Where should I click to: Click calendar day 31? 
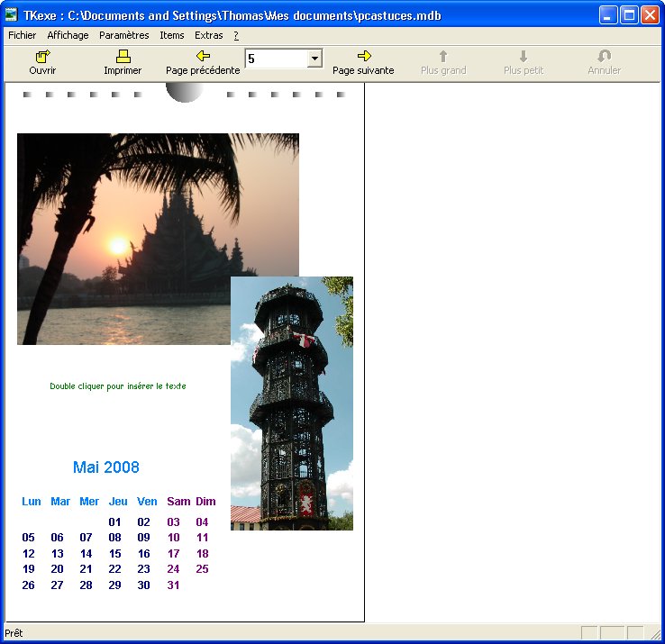click(174, 585)
